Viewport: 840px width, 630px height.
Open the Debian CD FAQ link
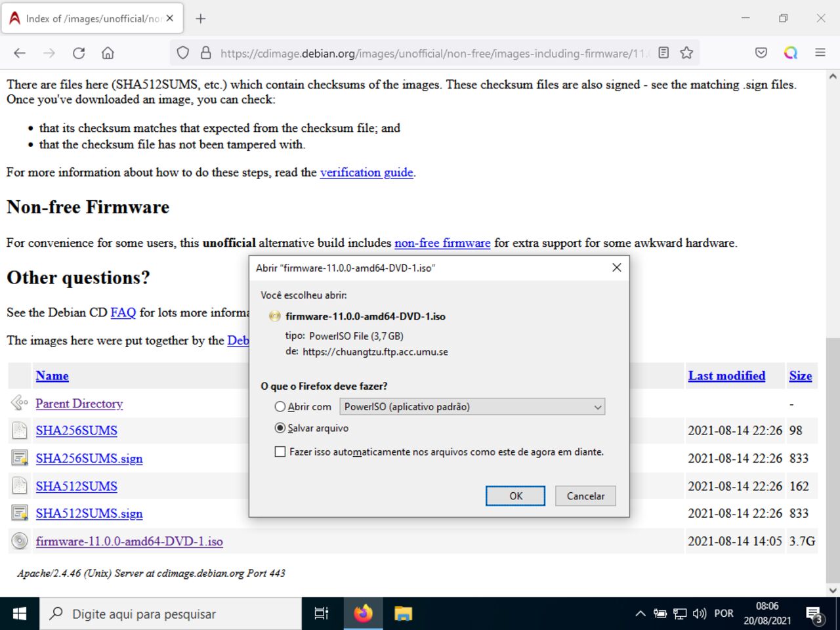coord(123,312)
